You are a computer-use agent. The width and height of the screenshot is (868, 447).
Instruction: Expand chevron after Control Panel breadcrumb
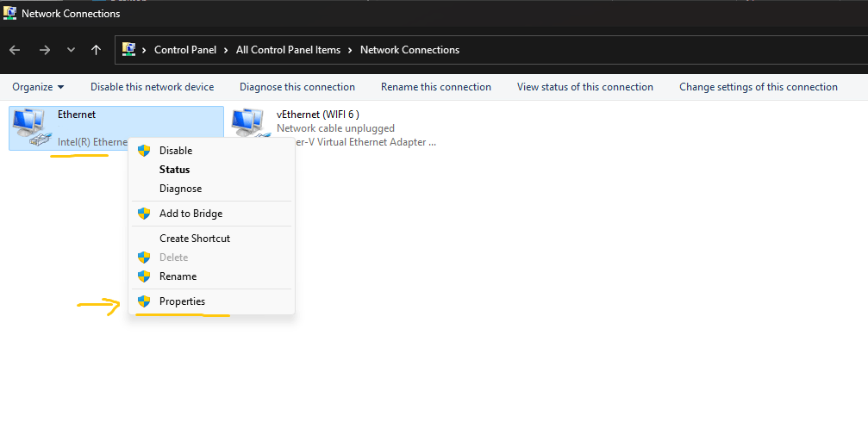coord(226,50)
